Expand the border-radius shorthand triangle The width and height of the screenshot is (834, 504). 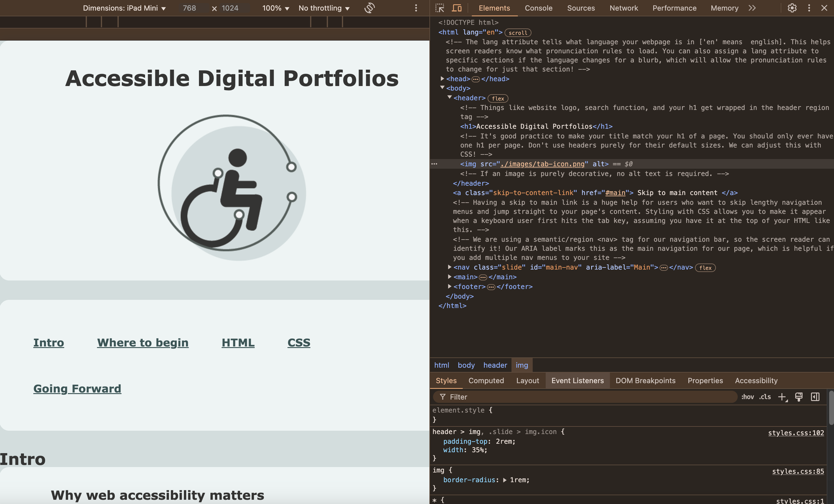pos(505,480)
